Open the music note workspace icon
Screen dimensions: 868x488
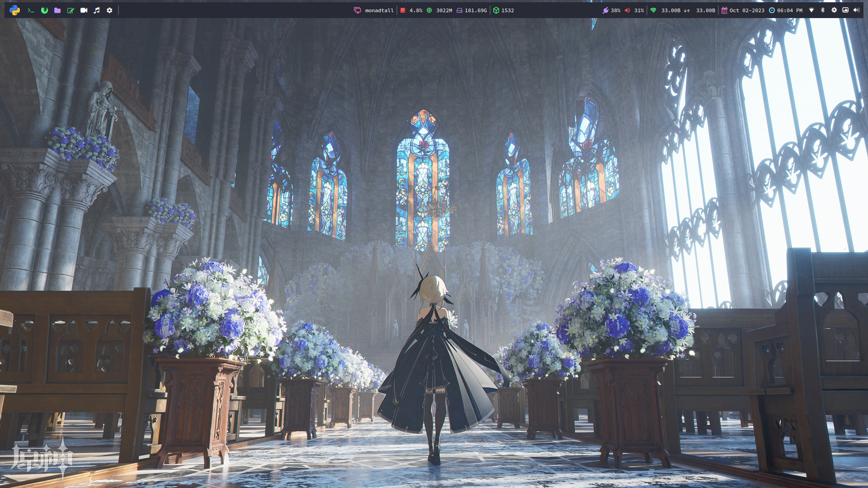97,10
